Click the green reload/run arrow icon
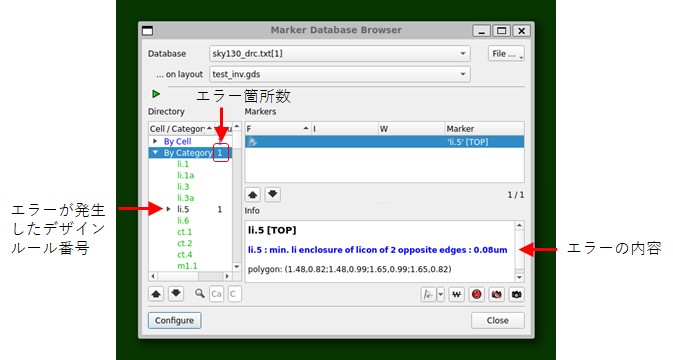 156,94
